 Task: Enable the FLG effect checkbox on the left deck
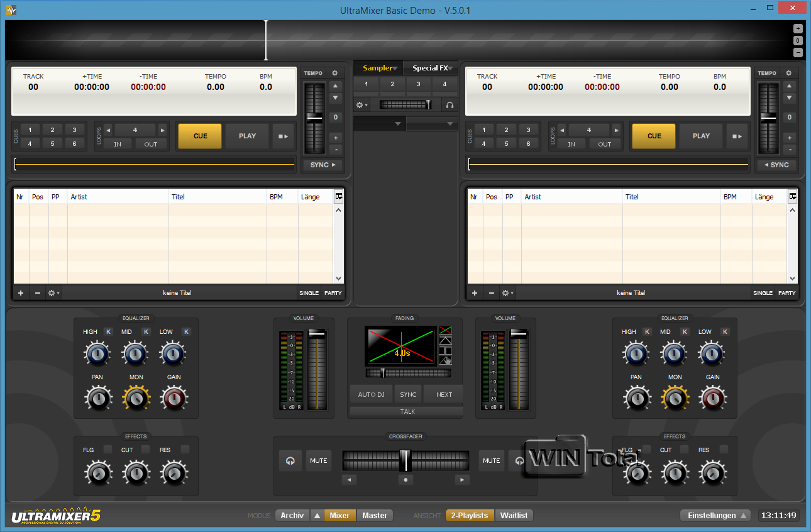click(108, 449)
